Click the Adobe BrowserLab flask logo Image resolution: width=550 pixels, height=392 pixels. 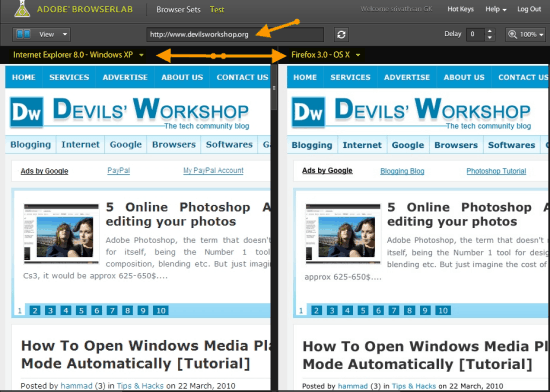click(22, 9)
